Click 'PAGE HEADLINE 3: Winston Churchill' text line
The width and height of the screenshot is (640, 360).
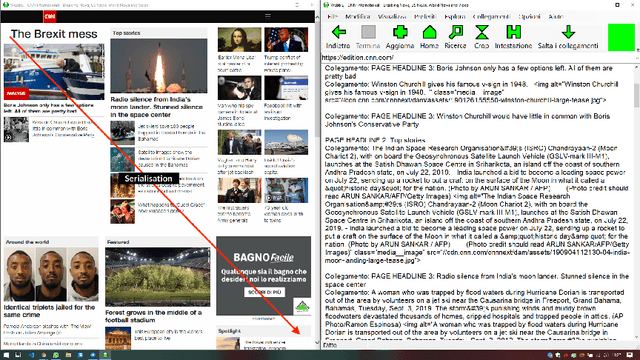467,120
